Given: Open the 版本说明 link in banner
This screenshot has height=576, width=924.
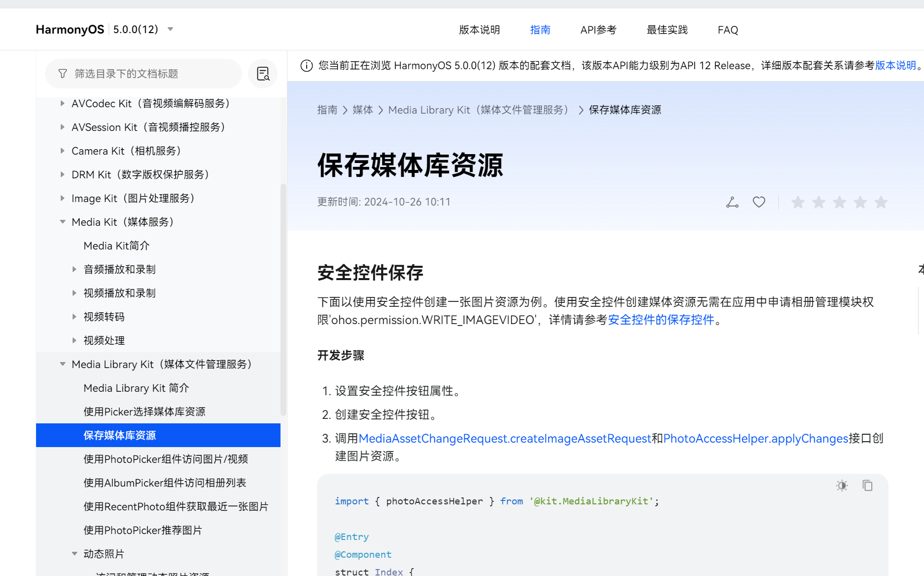Looking at the screenshot, I should 895,66.
